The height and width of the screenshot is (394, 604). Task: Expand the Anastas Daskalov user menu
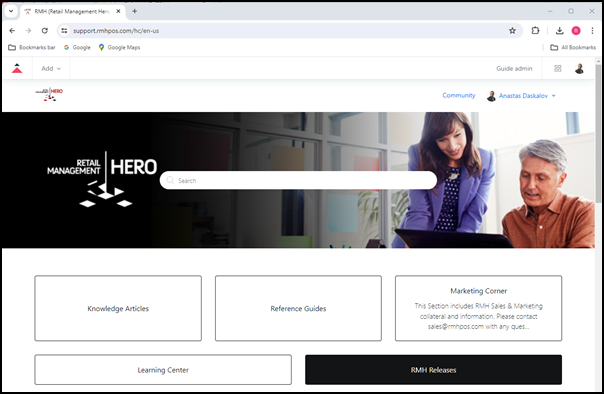click(521, 96)
